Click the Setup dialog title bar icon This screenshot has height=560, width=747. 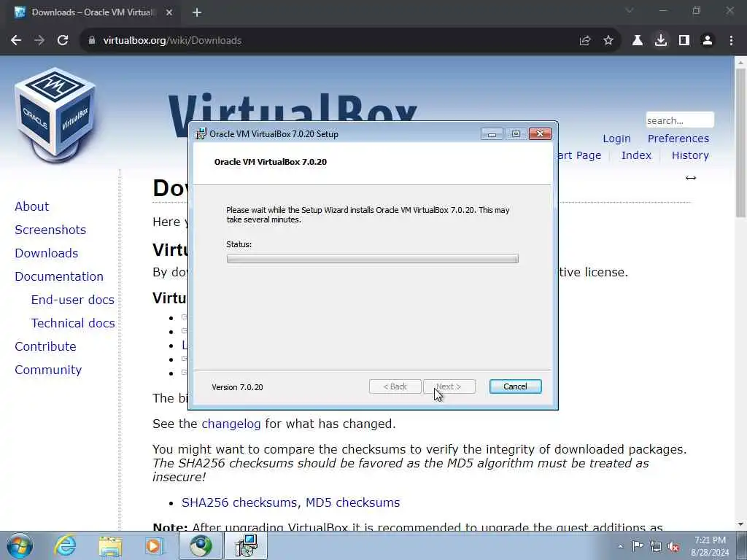coord(201,134)
